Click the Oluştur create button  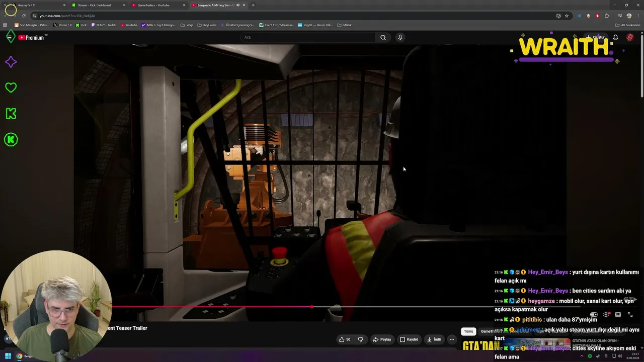595,37
